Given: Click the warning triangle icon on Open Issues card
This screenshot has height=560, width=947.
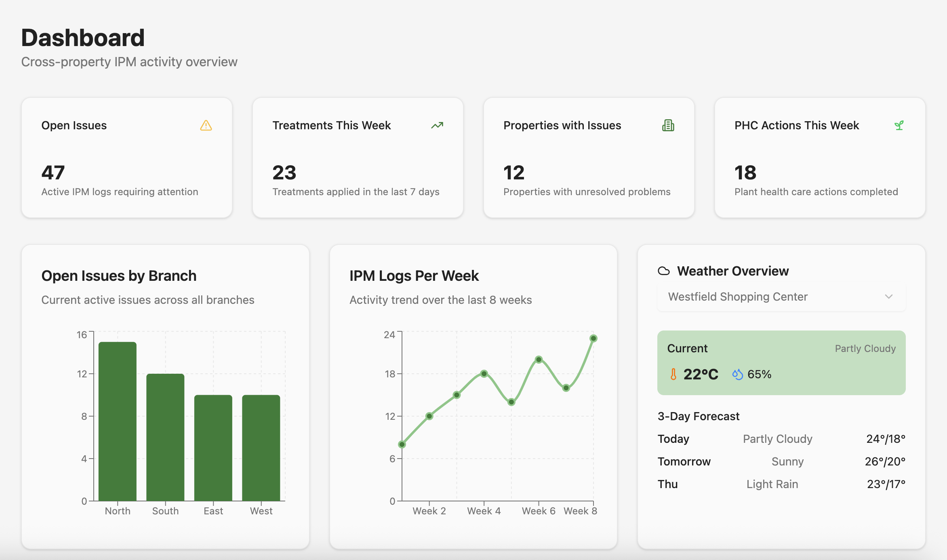Looking at the screenshot, I should tap(206, 126).
